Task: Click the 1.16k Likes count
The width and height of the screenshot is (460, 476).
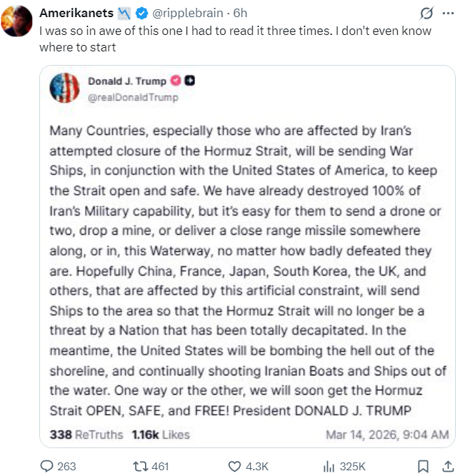Action: point(160,434)
